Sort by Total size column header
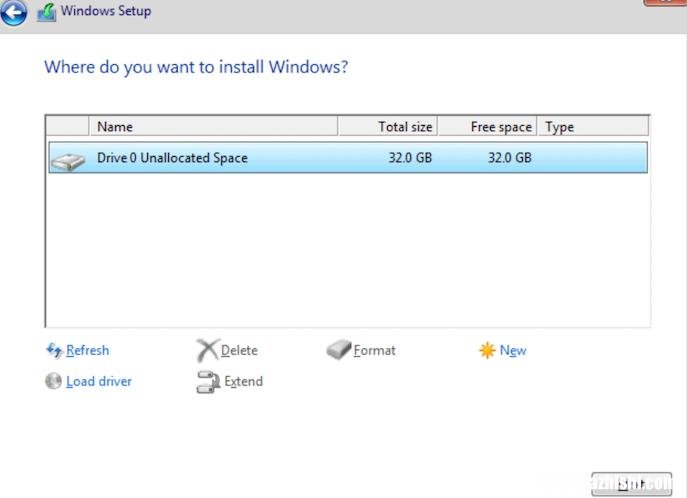 coord(387,127)
